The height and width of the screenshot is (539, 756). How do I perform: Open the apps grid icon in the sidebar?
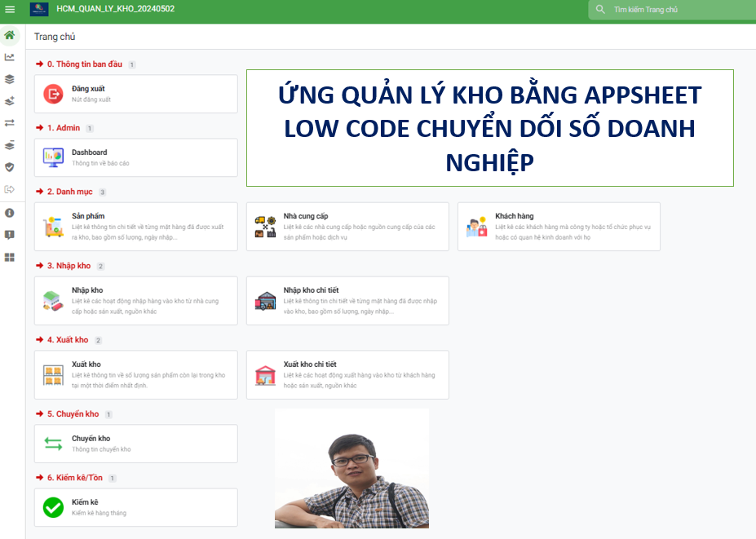pyautogui.click(x=10, y=258)
